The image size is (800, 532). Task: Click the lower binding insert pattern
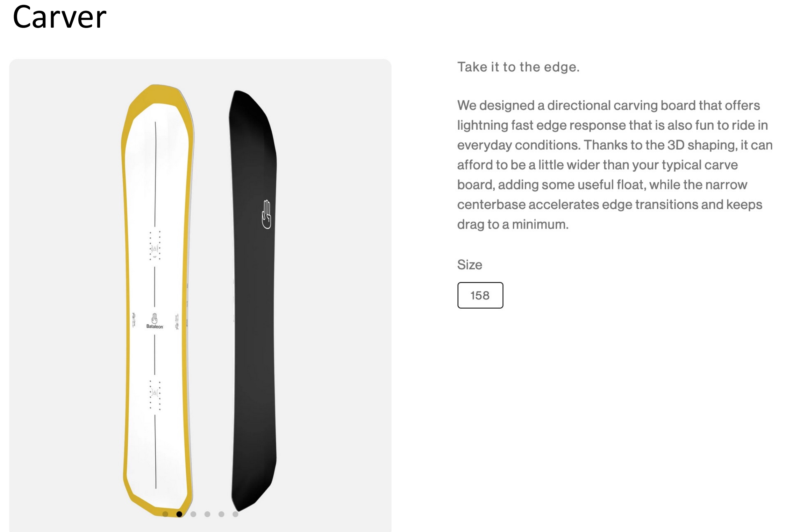coord(155,395)
